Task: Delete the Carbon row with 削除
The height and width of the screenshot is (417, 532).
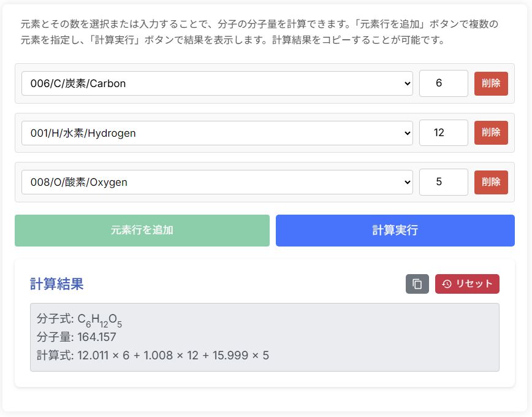Action: [491, 83]
